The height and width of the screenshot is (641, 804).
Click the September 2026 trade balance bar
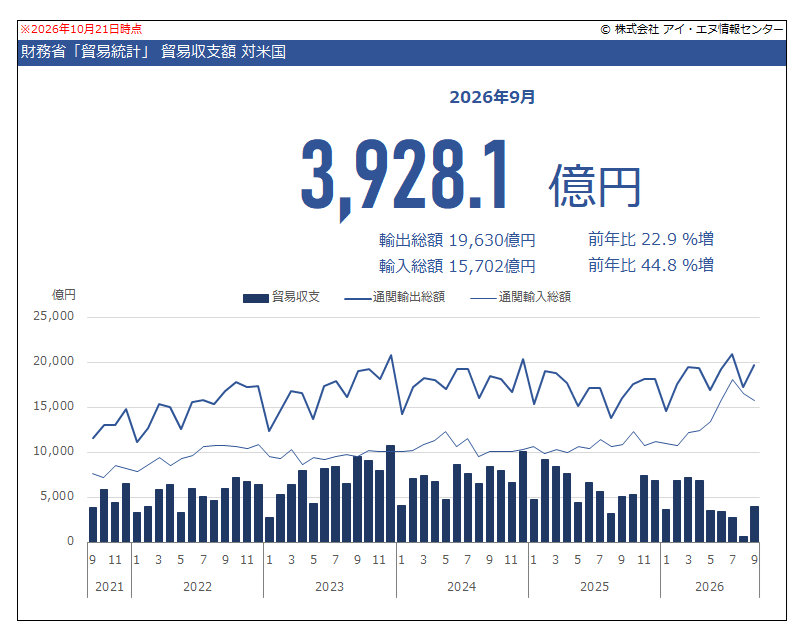point(754,524)
